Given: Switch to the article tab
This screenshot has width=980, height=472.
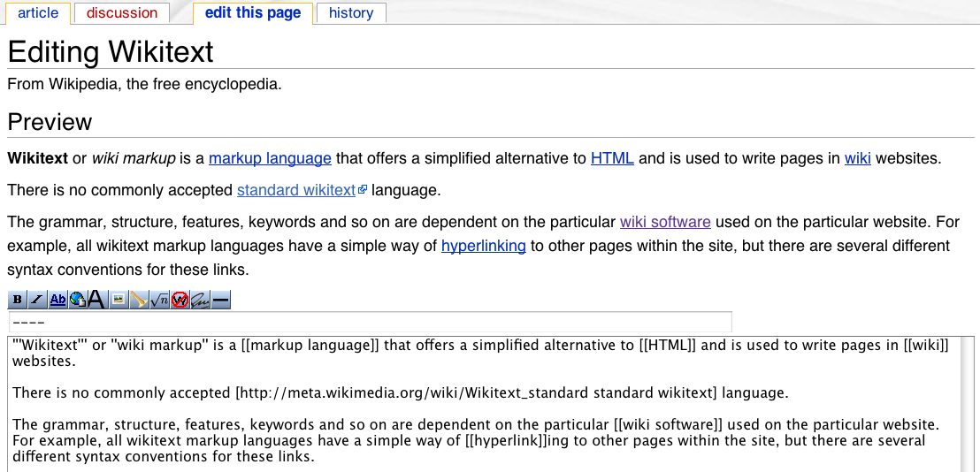Looking at the screenshot, I should pyautogui.click(x=37, y=13).
